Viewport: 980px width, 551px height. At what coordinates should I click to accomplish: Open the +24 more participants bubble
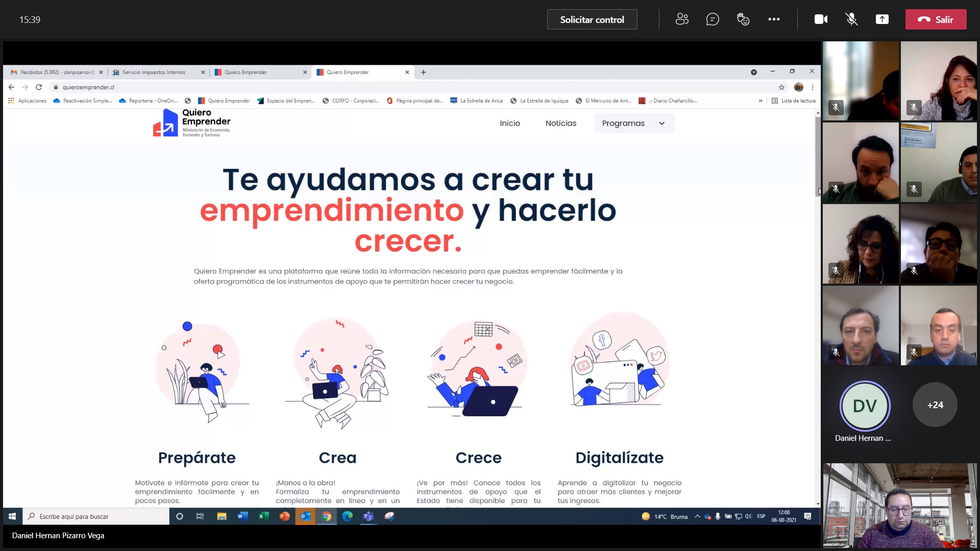pos(935,405)
